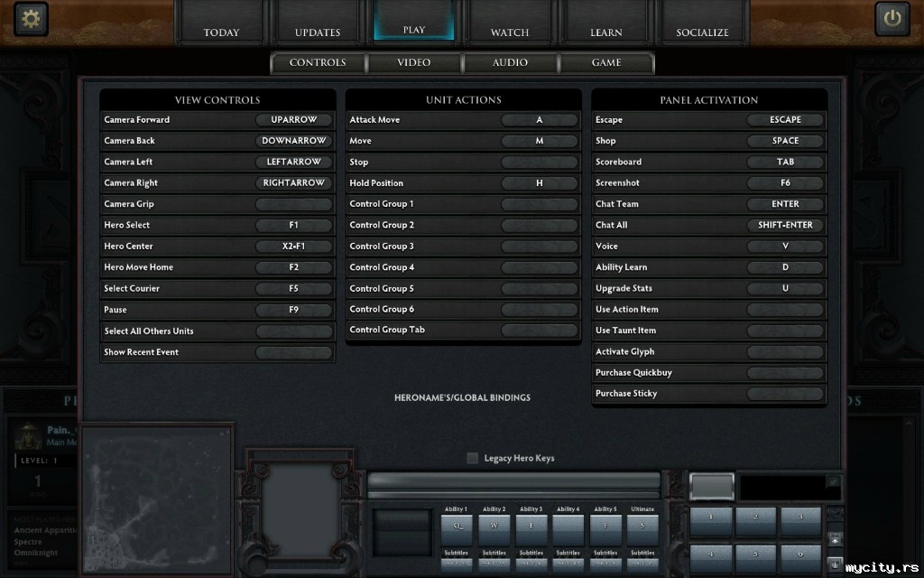Screen dimensions: 924x578
Task: Select inventory item slot 1
Action: click(711, 521)
